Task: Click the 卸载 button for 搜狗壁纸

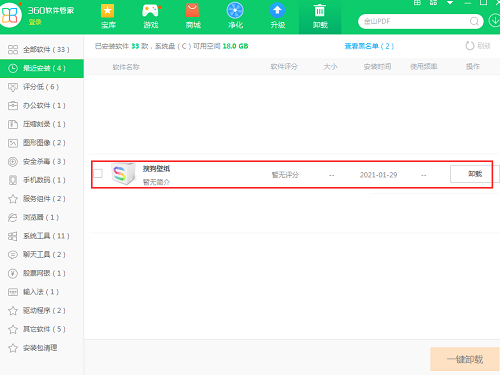Action: [471, 174]
